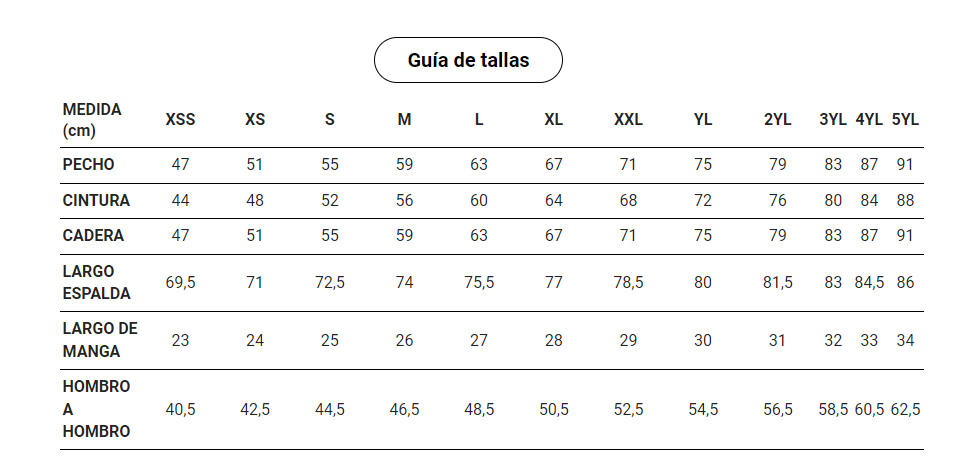Image resolution: width=979 pixels, height=470 pixels.
Task: Click the 5YL size column header
Action: click(905, 120)
